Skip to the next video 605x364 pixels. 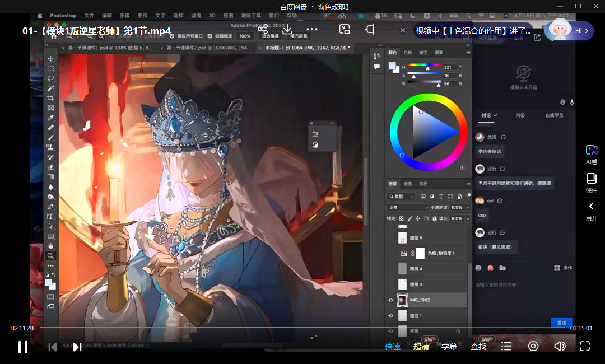coord(77,347)
